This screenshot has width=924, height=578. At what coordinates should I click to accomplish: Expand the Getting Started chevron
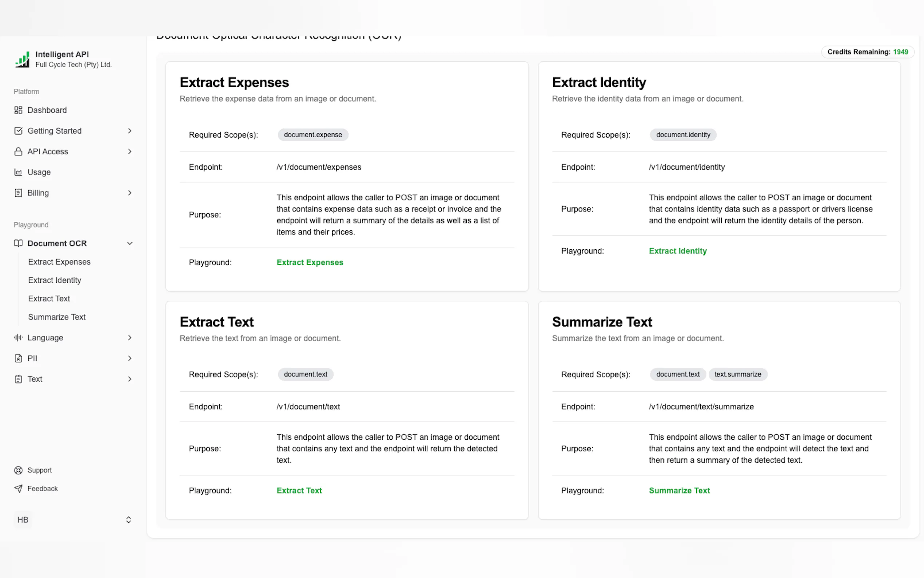coord(130,131)
